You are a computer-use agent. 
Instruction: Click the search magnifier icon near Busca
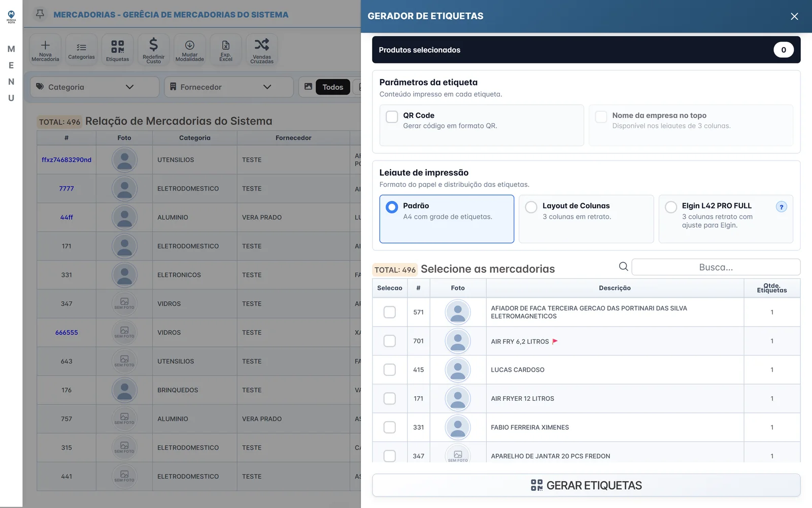623,266
